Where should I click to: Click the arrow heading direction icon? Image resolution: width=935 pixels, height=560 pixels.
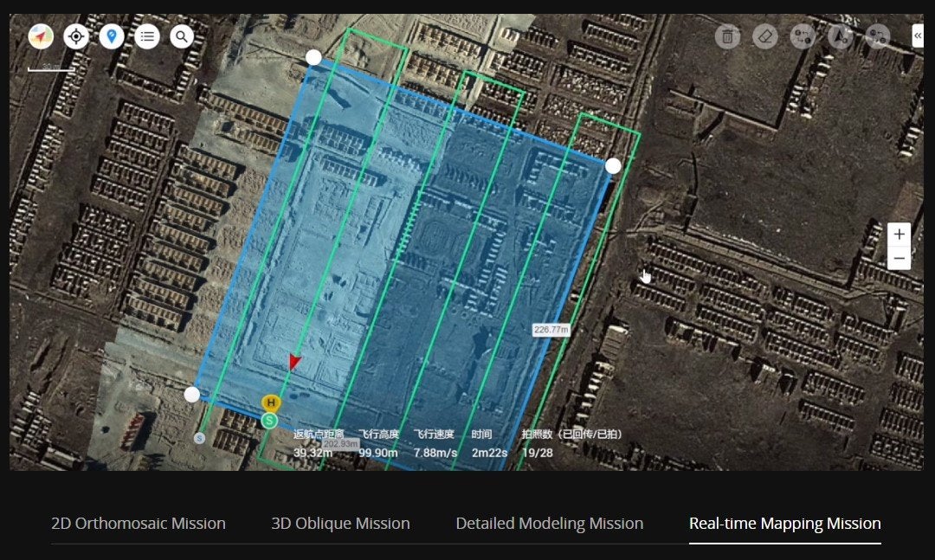pos(840,36)
